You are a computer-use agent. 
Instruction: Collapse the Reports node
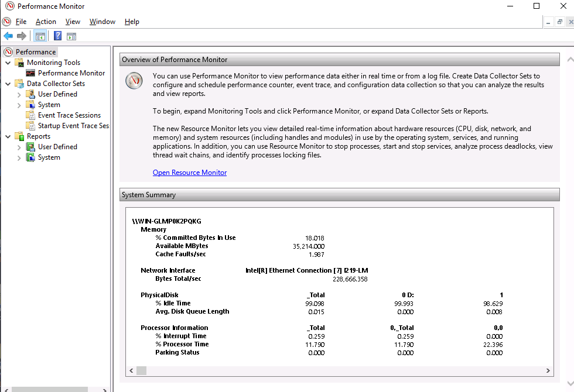[x=8, y=136]
